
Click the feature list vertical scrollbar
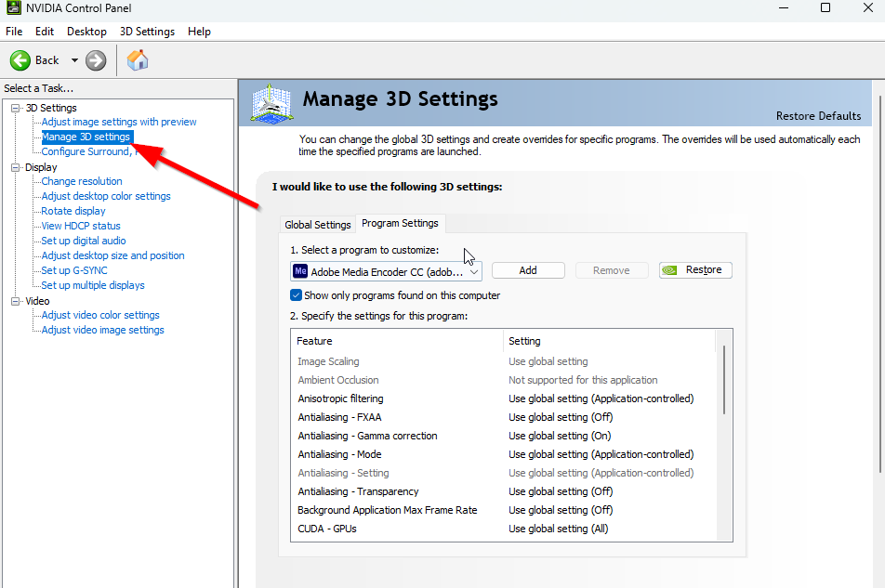pos(723,381)
